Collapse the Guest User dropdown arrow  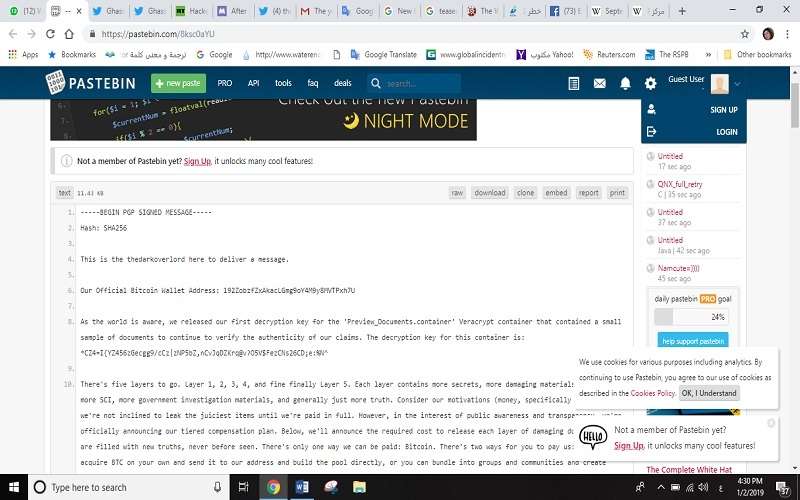click(x=737, y=84)
